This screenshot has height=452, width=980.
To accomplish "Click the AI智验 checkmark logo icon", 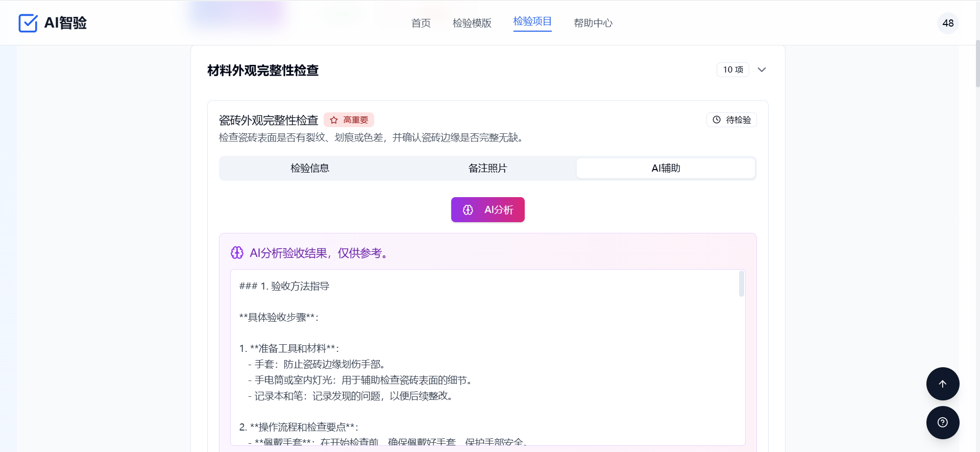I will click(x=28, y=23).
